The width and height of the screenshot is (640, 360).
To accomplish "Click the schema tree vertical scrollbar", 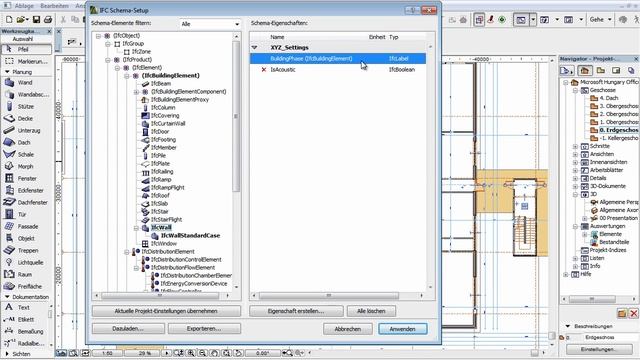I will coord(236,116).
